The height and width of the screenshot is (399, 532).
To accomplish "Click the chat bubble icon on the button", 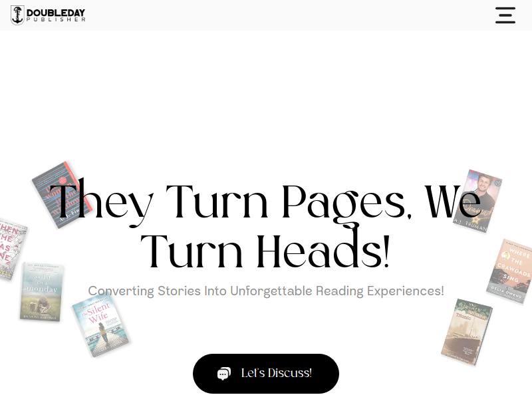I will click(x=224, y=374).
